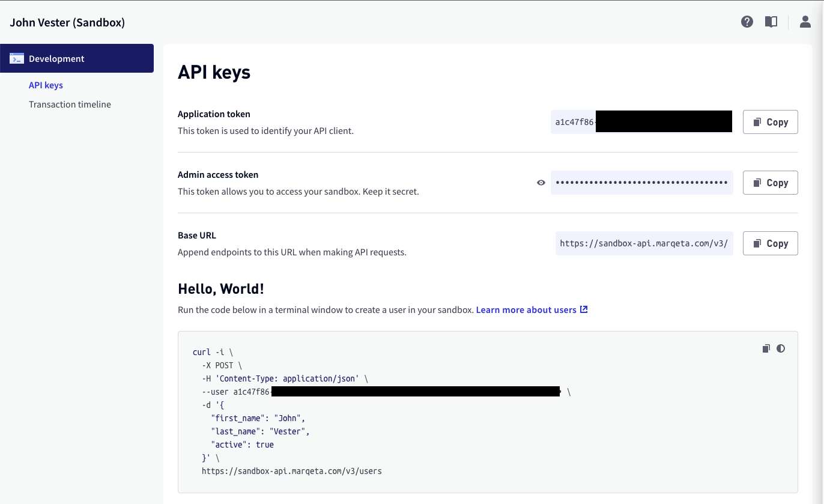Click the masked Admin access token field

[641, 182]
